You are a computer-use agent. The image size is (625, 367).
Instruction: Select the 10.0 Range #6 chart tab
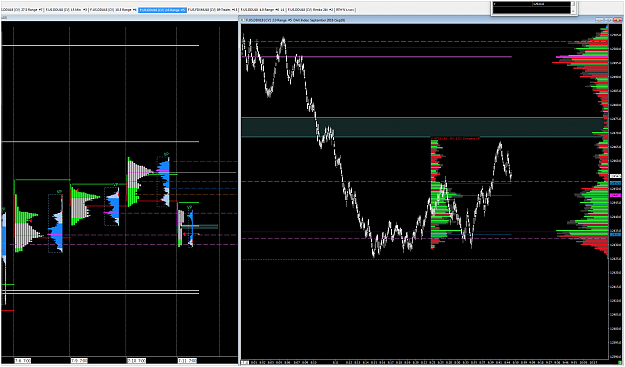click(x=113, y=10)
